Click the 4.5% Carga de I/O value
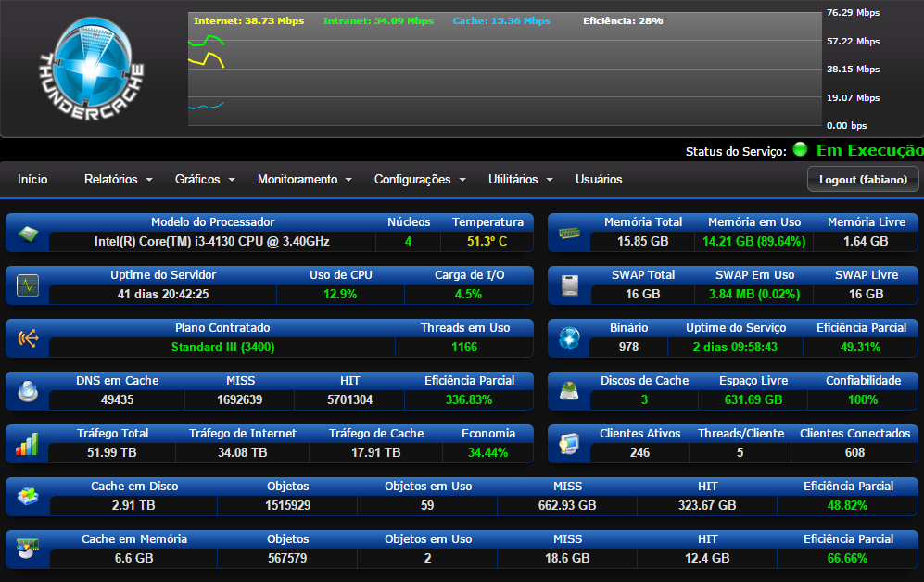Screen dimensions: 924x582 coord(468,294)
